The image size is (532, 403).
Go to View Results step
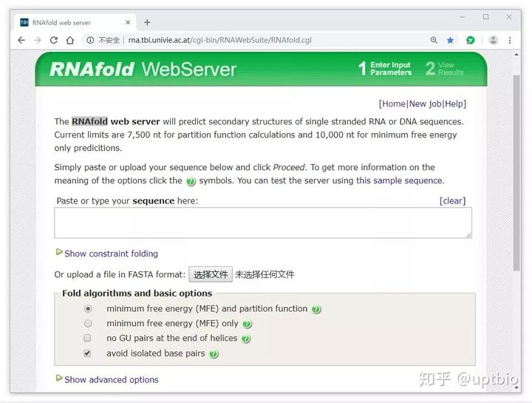(x=445, y=69)
